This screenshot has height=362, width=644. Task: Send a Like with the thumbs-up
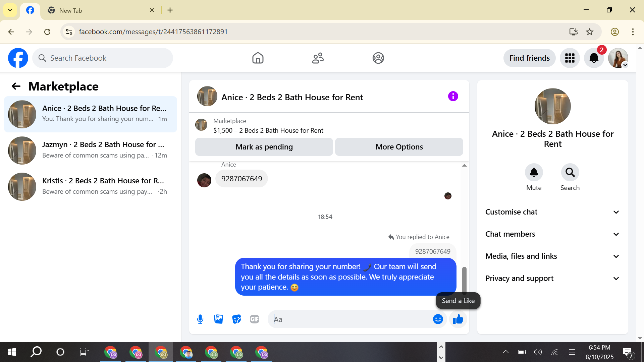tap(458, 319)
